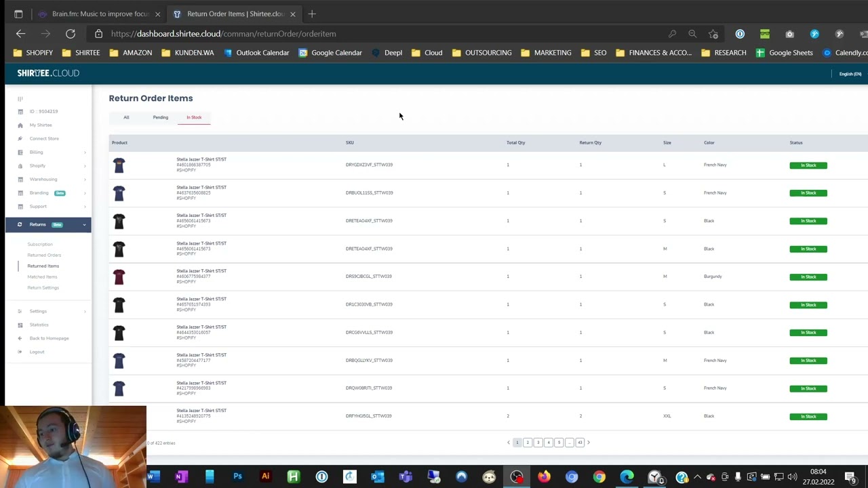This screenshot has width=868, height=488.
Task: Click the green glasses extension icon
Action: pyautogui.click(x=765, y=34)
